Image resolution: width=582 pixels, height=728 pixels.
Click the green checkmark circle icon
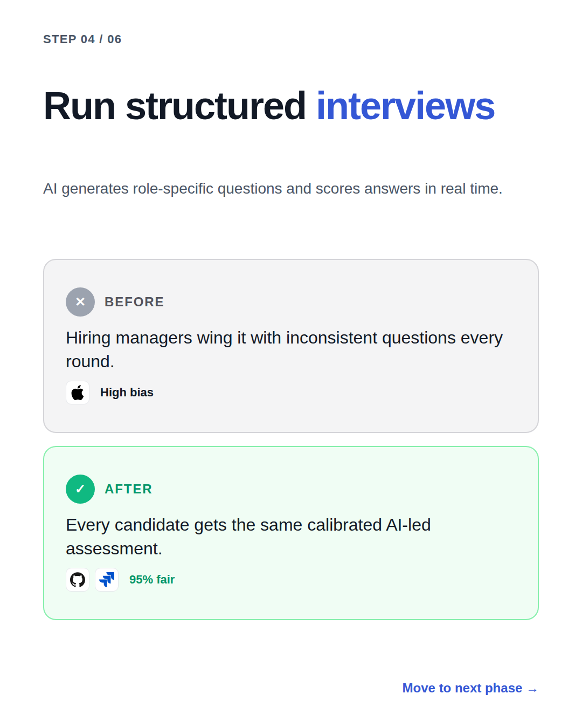click(80, 489)
